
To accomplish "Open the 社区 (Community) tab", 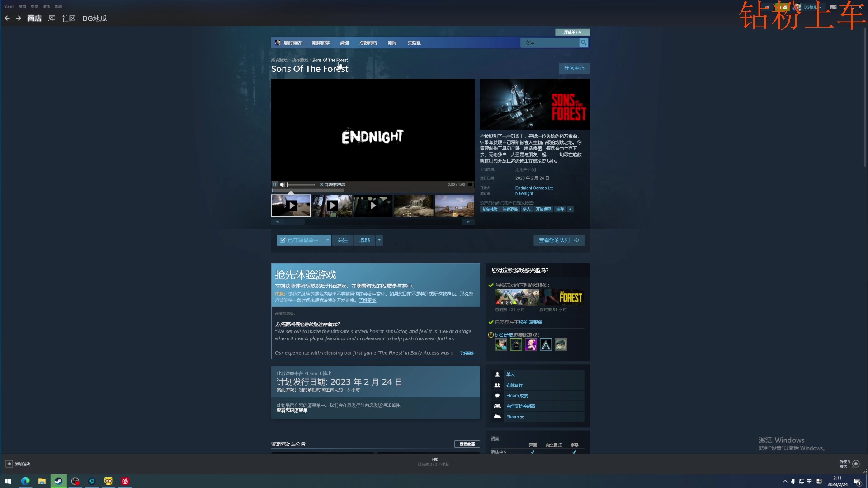I will (x=69, y=19).
